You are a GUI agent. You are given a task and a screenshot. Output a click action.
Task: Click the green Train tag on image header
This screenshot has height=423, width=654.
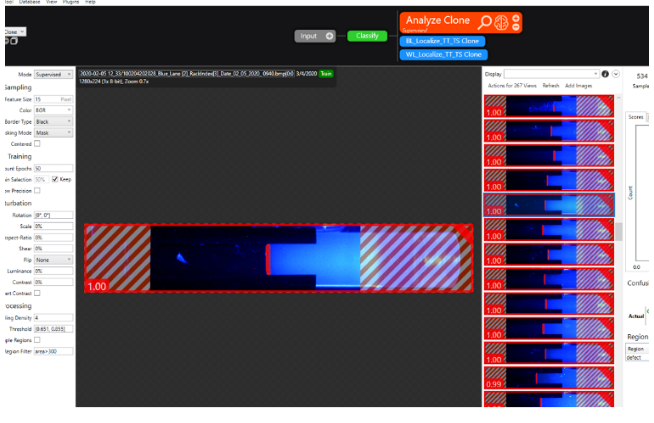(x=326, y=74)
